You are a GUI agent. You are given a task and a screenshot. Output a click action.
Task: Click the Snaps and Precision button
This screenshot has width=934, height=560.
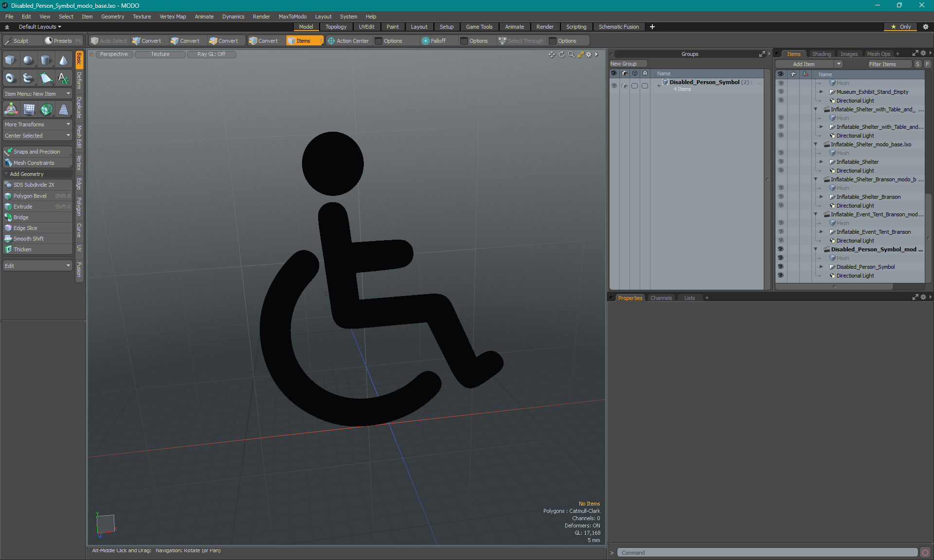tap(37, 152)
